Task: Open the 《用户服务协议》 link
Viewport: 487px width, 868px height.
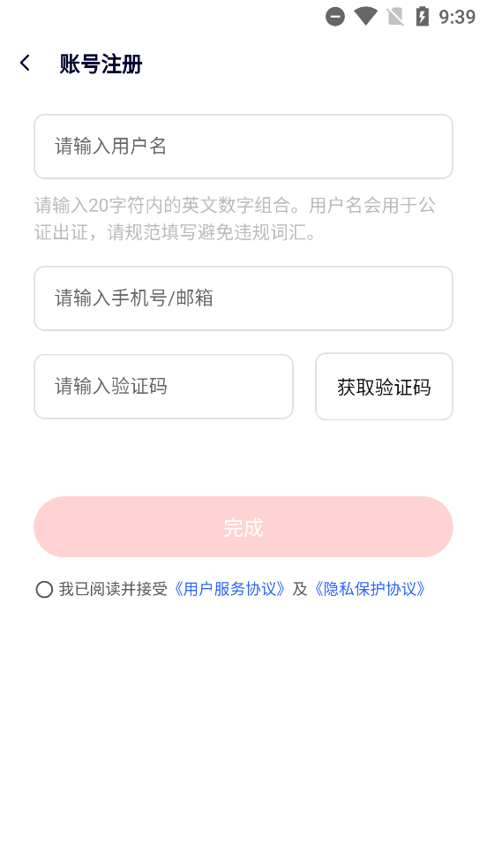Action: click(229, 589)
